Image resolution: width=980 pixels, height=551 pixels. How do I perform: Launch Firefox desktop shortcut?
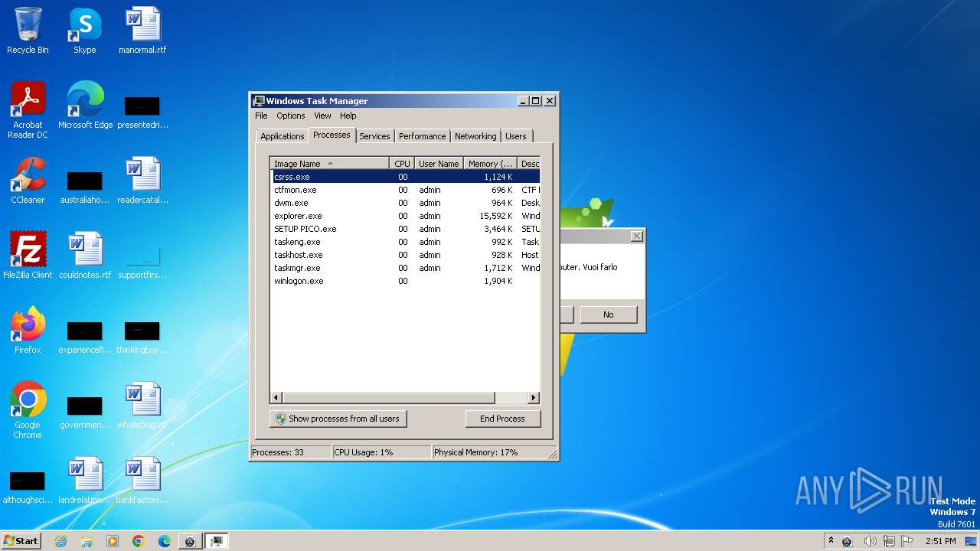coord(28,330)
